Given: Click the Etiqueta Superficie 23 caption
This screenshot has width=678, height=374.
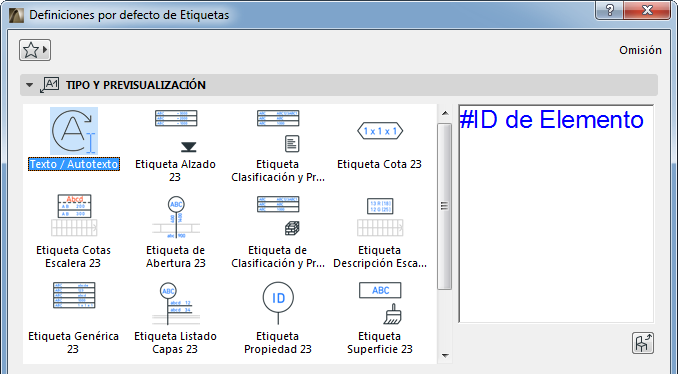Looking at the screenshot, I should pyautogui.click(x=380, y=343).
